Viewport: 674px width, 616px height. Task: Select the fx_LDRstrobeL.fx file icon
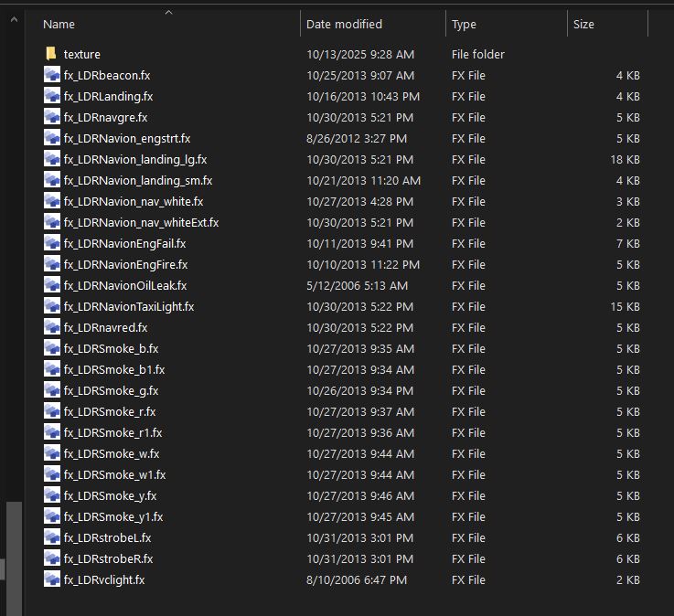pos(52,537)
